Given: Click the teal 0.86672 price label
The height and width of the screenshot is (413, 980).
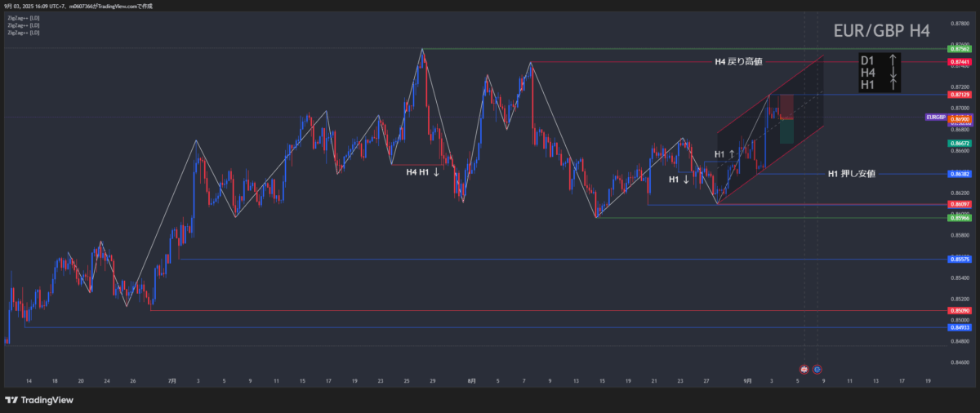Looking at the screenshot, I should 960,144.
